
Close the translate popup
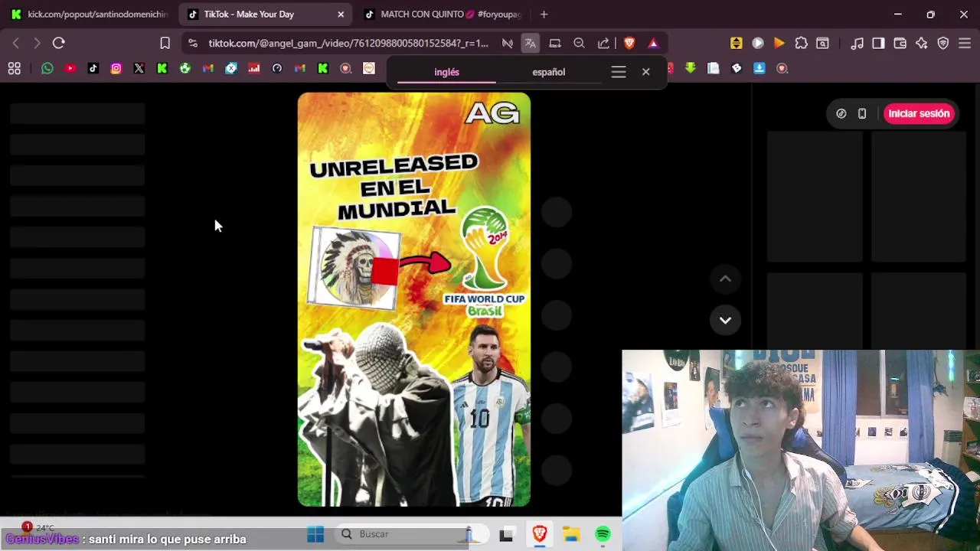(x=646, y=72)
